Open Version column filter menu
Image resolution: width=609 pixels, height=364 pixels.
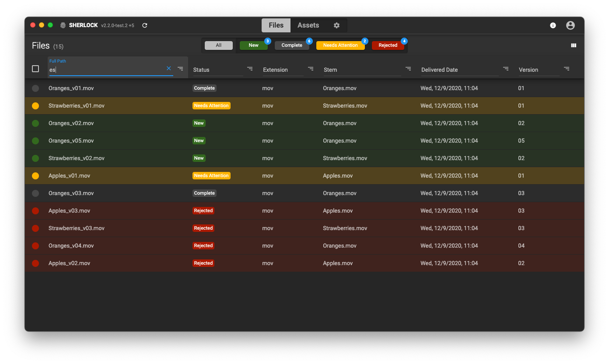pos(567,69)
